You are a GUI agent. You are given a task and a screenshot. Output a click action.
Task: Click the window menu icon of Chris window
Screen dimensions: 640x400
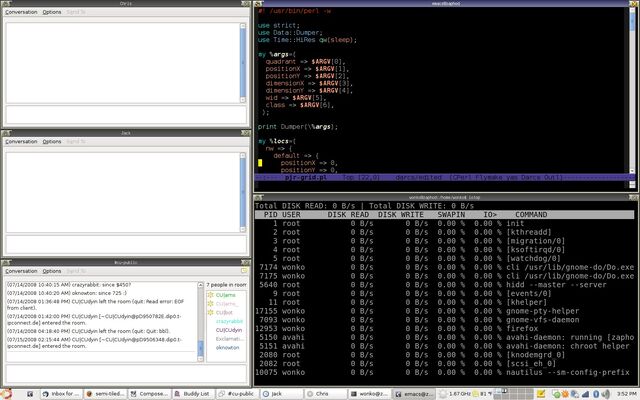pos(6,4)
